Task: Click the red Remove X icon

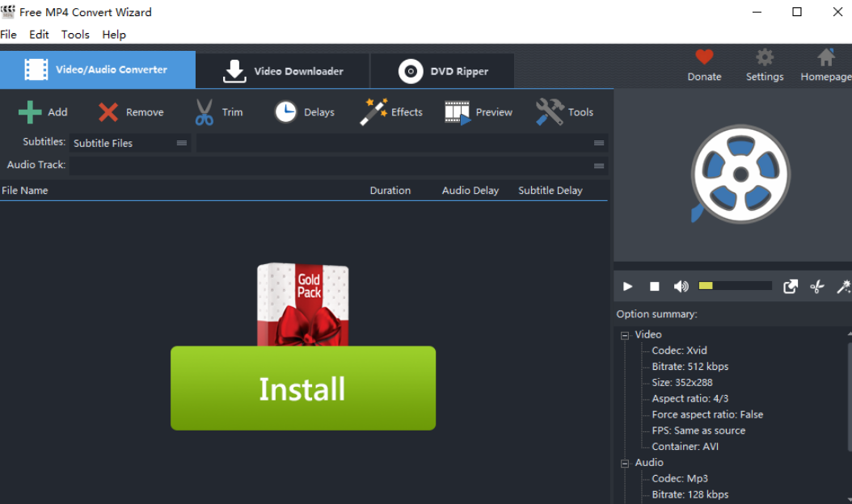Action: tap(108, 112)
